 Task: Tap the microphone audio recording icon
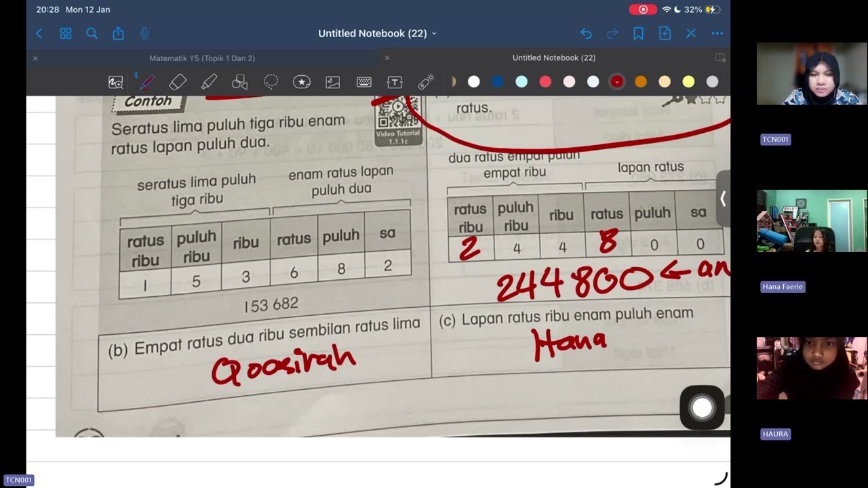144,33
